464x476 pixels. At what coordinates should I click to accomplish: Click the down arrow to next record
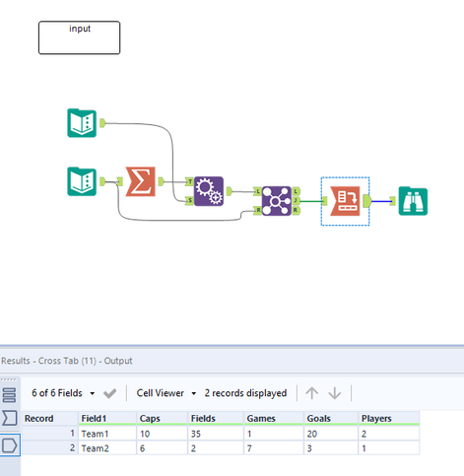(335, 393)
